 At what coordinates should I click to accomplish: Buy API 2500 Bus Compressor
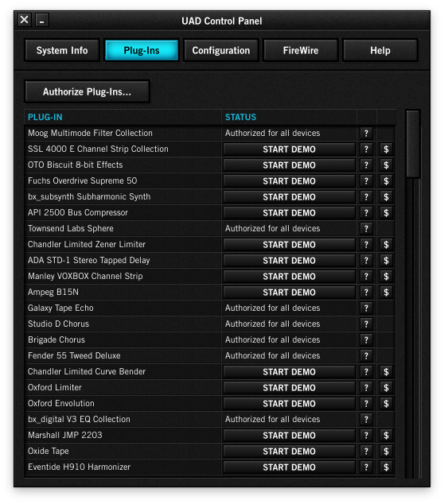[x=386, y=213]
